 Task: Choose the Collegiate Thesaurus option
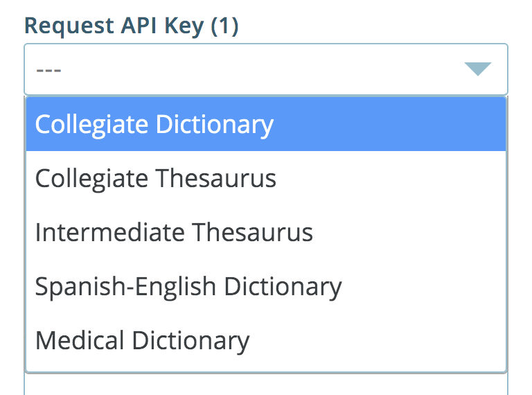pos(266,178)
